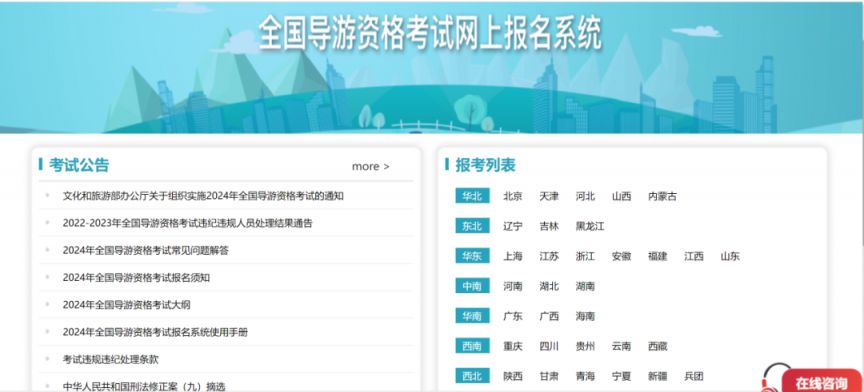Select the 华东 region tag

[x=472, y=256]
